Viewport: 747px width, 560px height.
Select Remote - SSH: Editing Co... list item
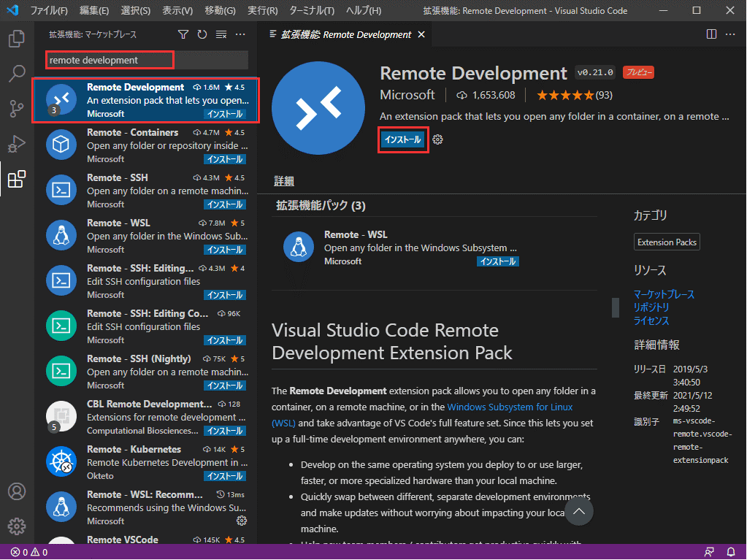point(145,326)
